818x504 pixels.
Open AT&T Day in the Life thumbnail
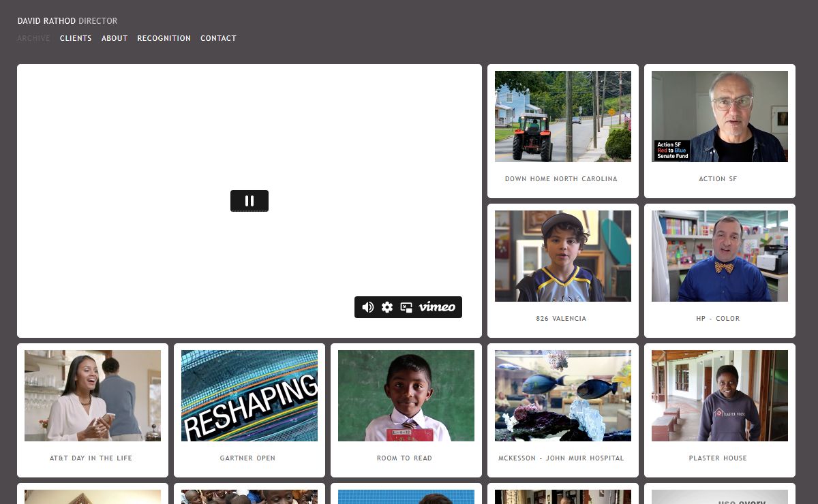93,396
